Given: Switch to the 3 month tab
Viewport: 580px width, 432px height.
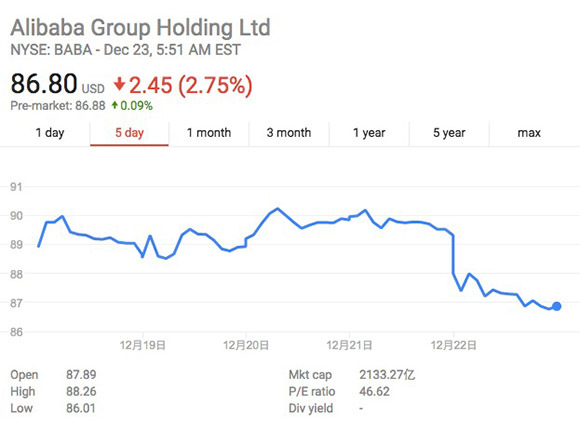Looking at the screenshot, I should 289,133.
